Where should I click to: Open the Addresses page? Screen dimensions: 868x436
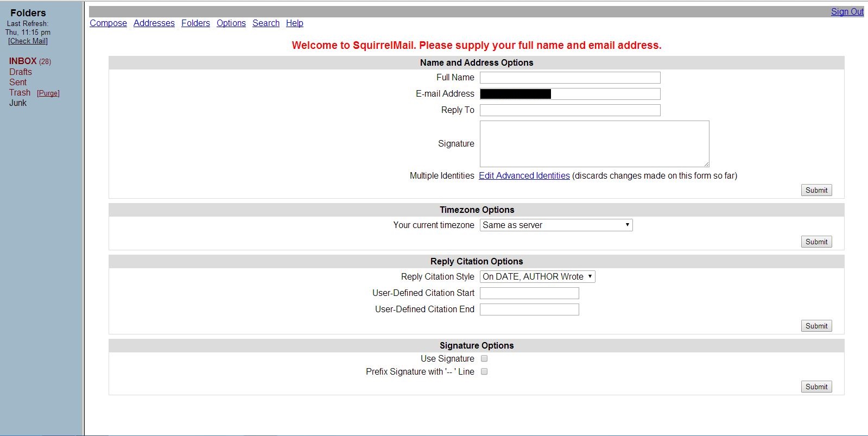click(154, 23)
